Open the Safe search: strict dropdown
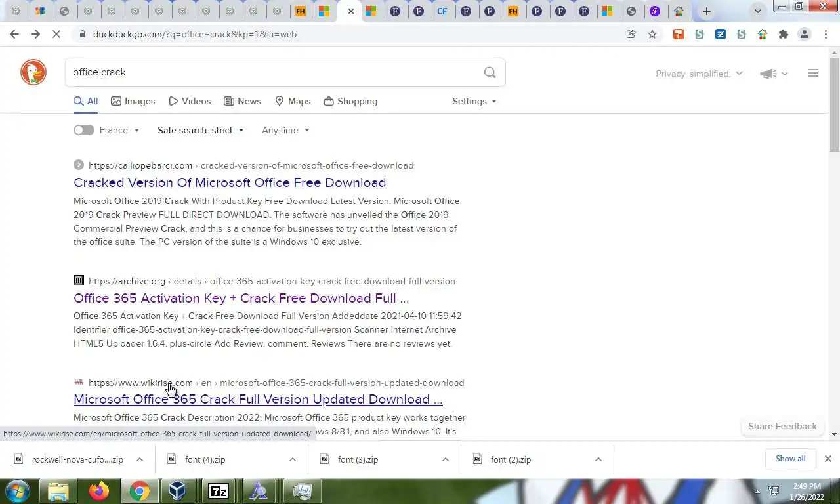 coord(201,130)
